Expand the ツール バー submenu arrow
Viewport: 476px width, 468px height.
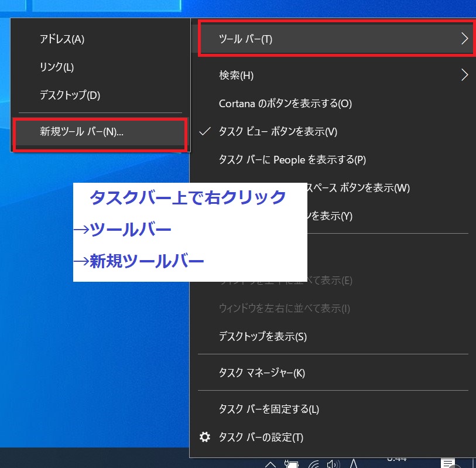[x=465, y=39]
